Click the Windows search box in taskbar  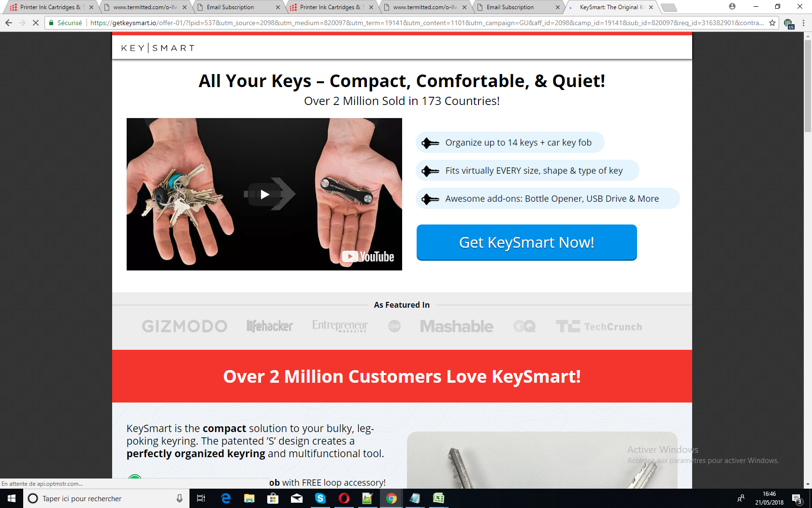[106, 498]
